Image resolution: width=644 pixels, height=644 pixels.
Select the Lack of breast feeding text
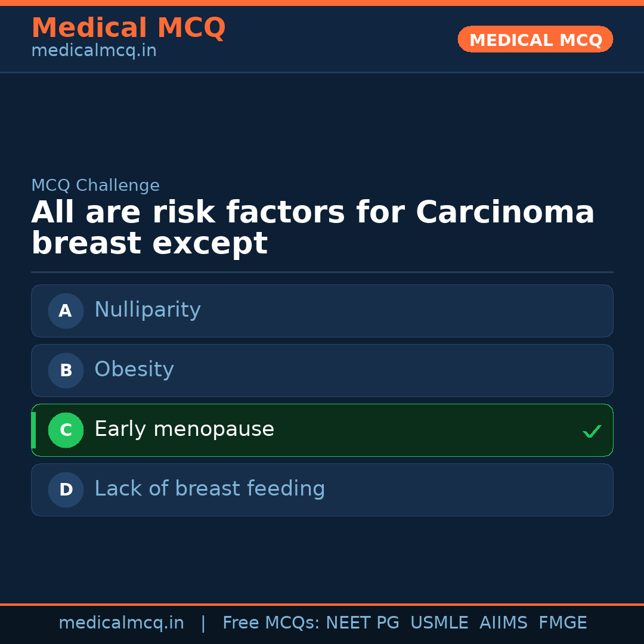[x=209, y=489]
